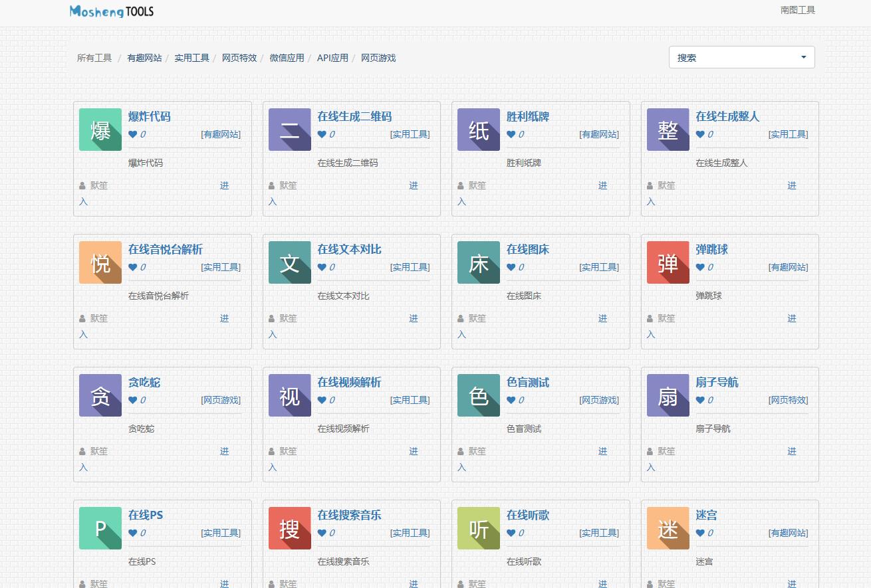Click the 进入 link on 在线生成整人 card
Viewport: 871px width, 588px height.
pos(791,186)
